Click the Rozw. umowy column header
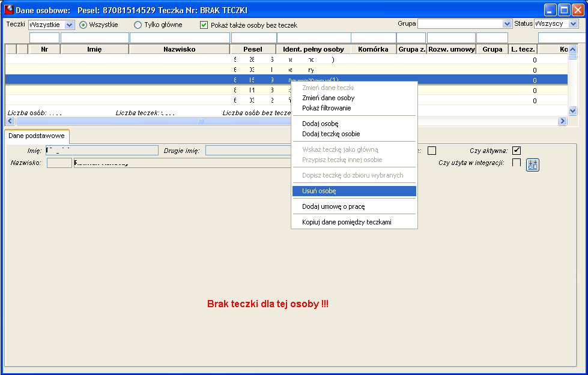Screen dimensions: 588x375 [x=452, y=49]
